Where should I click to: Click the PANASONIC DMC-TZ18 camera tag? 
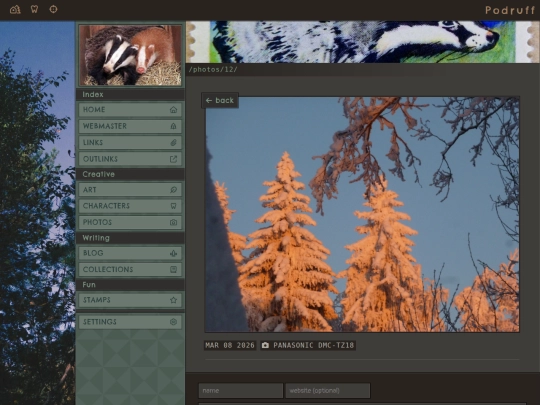point(308,345)
